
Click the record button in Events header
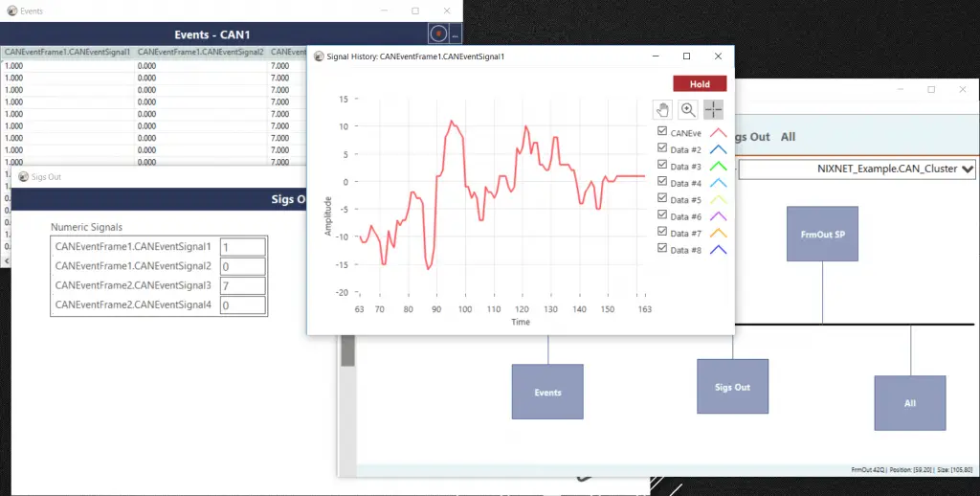(437, 34)
